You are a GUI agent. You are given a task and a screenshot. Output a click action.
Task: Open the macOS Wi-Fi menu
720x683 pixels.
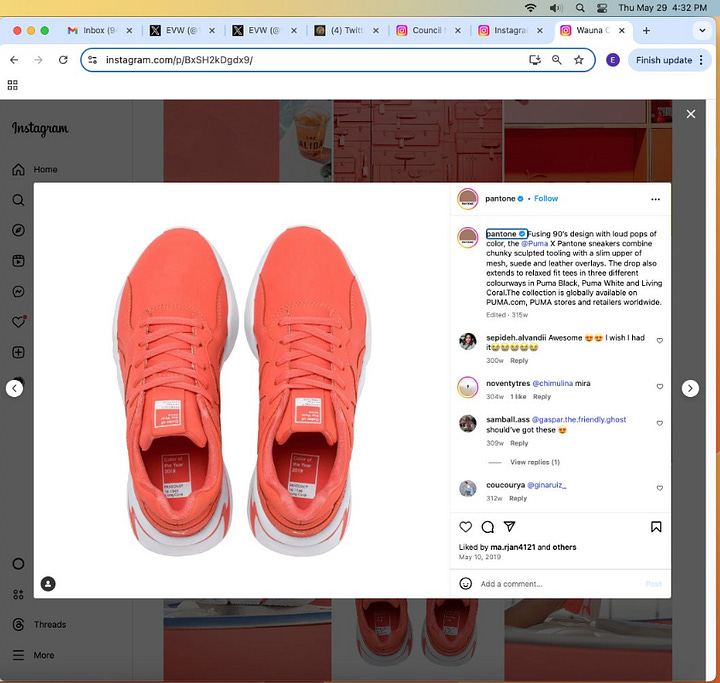[530, 8]
